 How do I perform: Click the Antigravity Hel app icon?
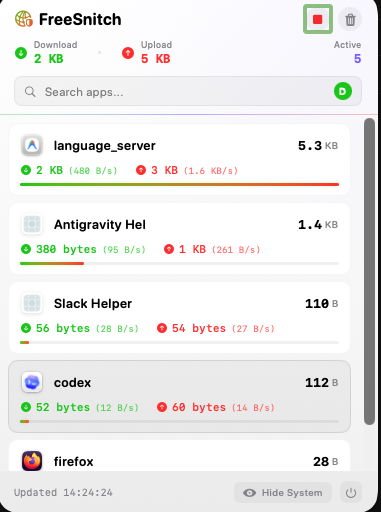point(32,224)
